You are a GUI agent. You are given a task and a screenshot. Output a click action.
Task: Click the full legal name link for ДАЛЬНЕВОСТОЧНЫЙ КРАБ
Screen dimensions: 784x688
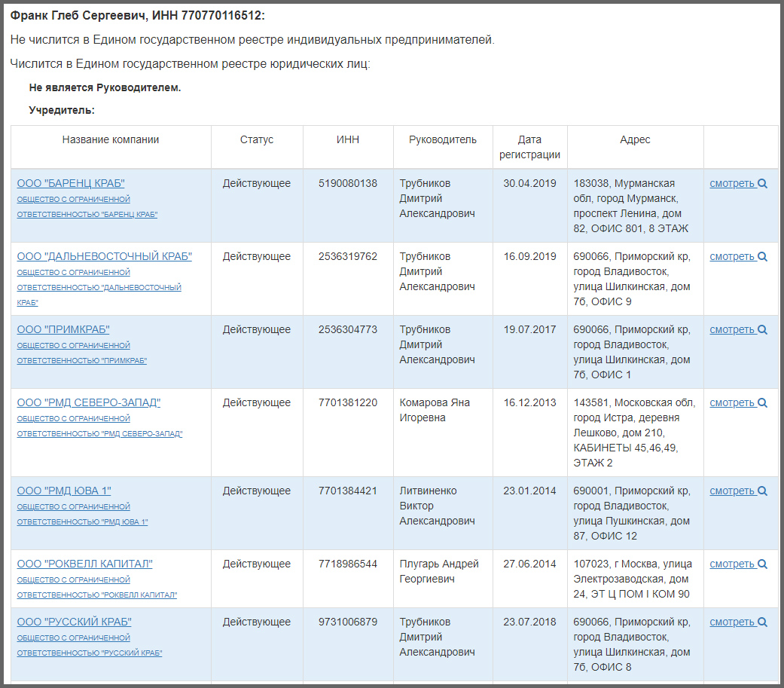pyautogui.click(x=99, y=287)
